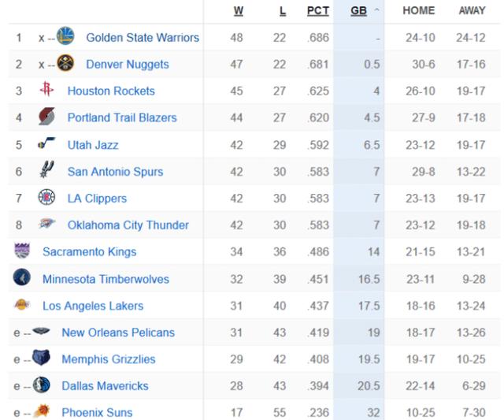Click the Utah Jazz logo icon
The image size is (504, 420).
(46, 143)
